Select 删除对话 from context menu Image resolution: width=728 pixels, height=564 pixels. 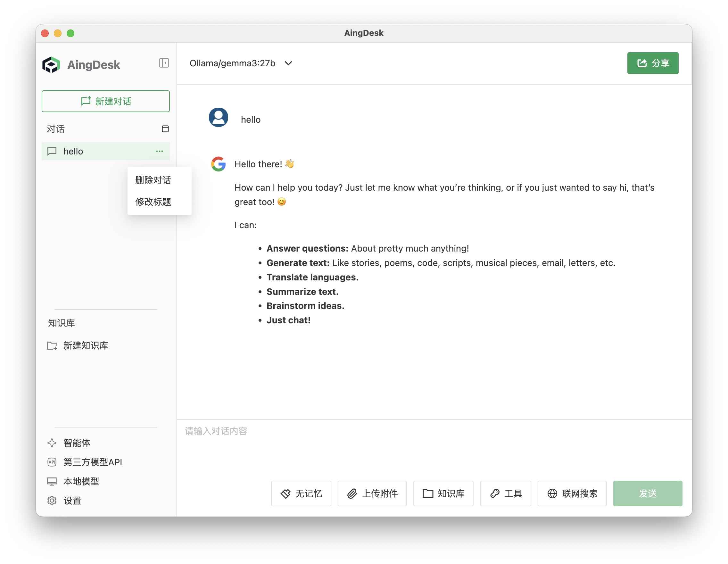pos(153,180)
